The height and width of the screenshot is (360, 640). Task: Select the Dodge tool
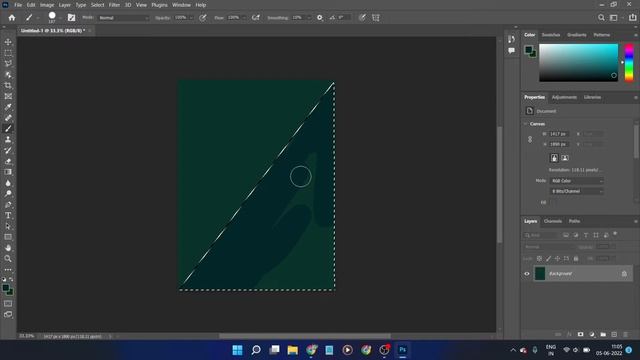point(8,193)
